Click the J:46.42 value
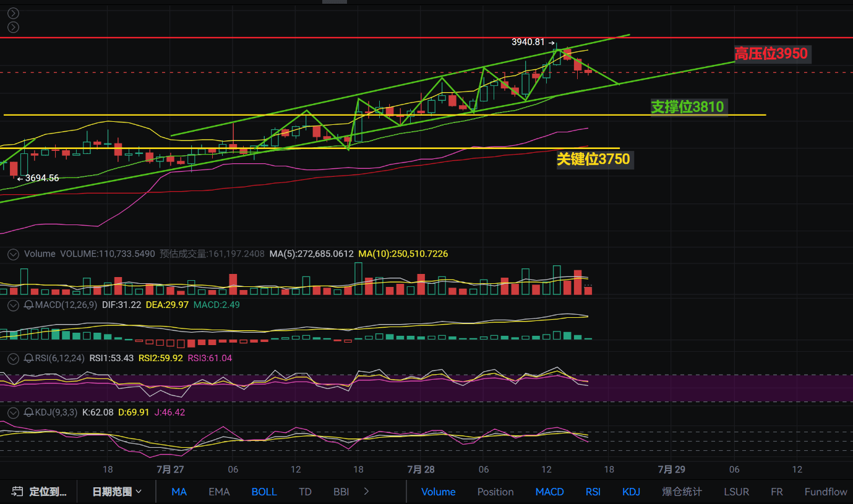The width and height of the screenshot is (853, 504). pyautogui.click(x=169, y=412)
